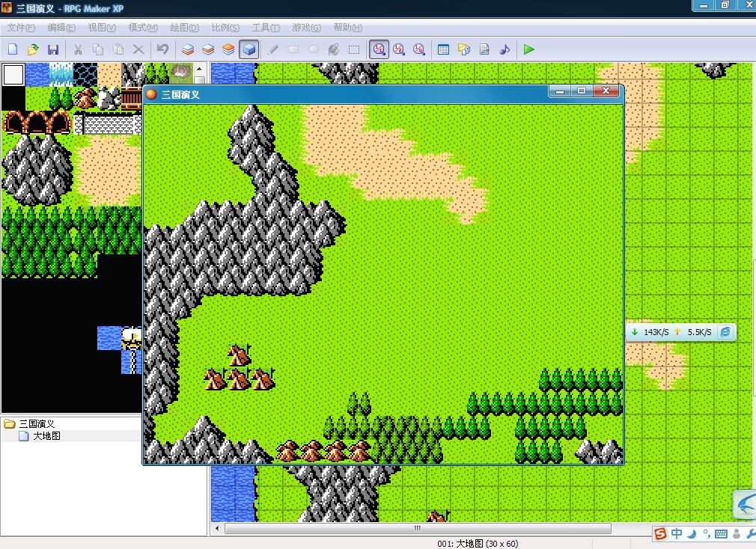Select the dashed Selection tool
The image size is (756, 549).
click(x=354, y=49)
